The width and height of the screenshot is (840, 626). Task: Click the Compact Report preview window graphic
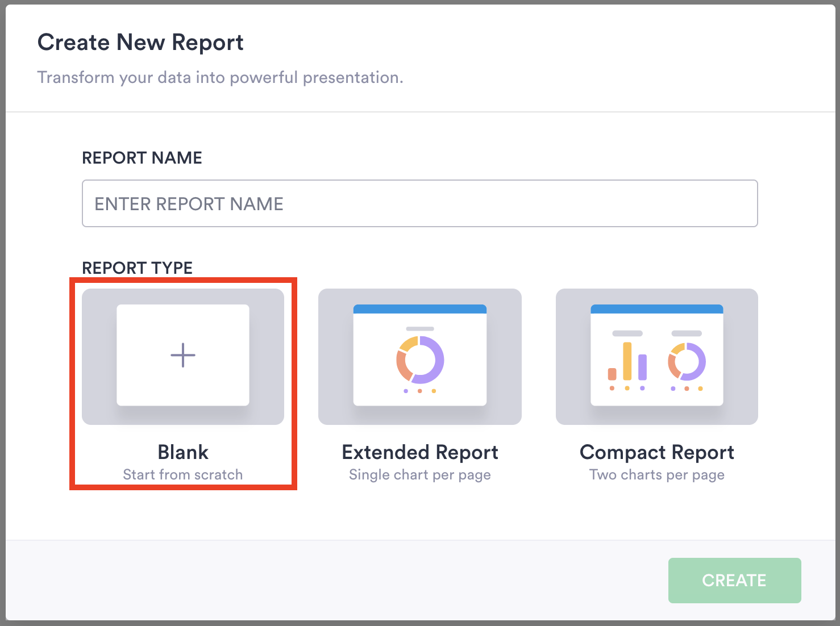point(657,355)
